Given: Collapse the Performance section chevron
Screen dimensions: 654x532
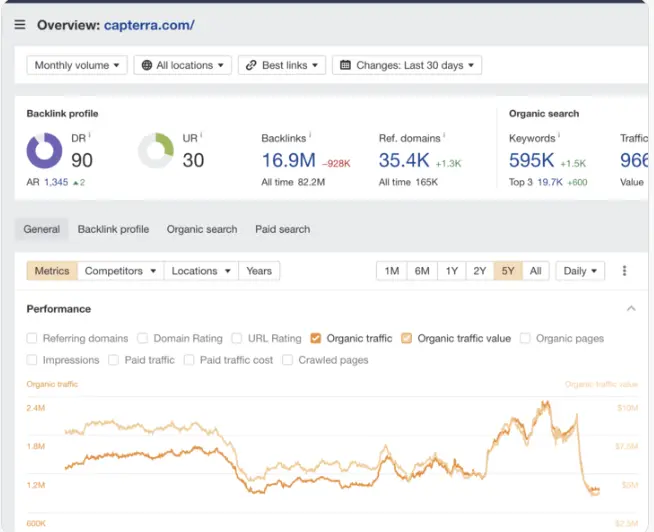Looking at the screenshot, I should coord(630,309).
